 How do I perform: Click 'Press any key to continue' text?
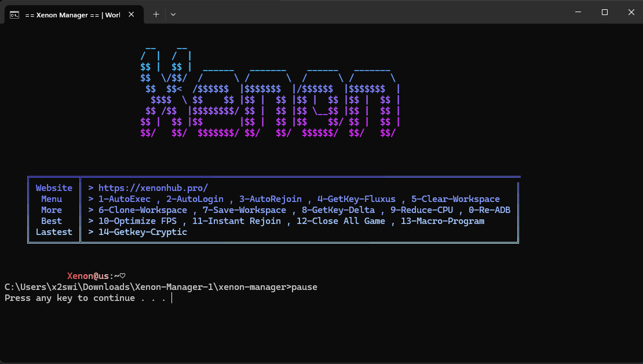(x=70, y=298)
